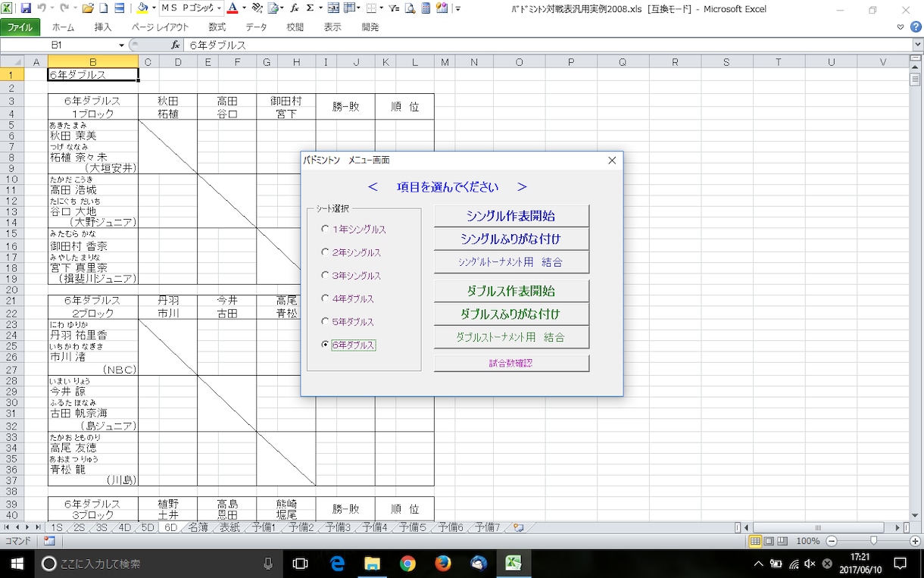Click the ダブルス作表開始 button
924x578 pixels.
pyautogui.click(x=511, y=291)
